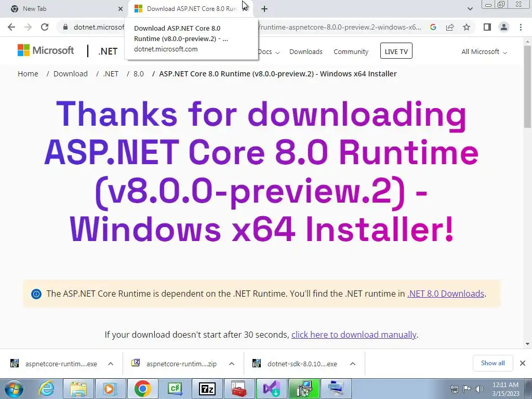This screenshot has width=532, height=399.
Task: Click the Microsoft logo
Action: pyautogui.click(x=46, y=50)
